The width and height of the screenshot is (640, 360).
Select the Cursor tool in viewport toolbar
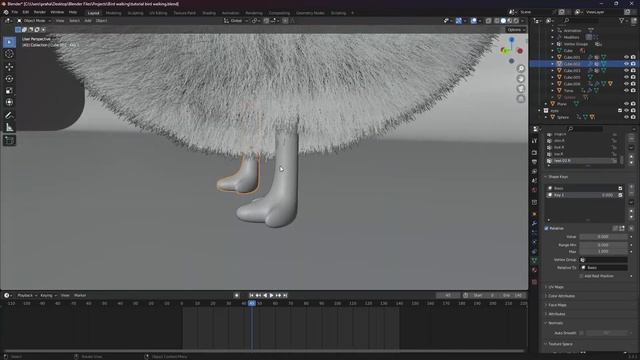(9, 54)
